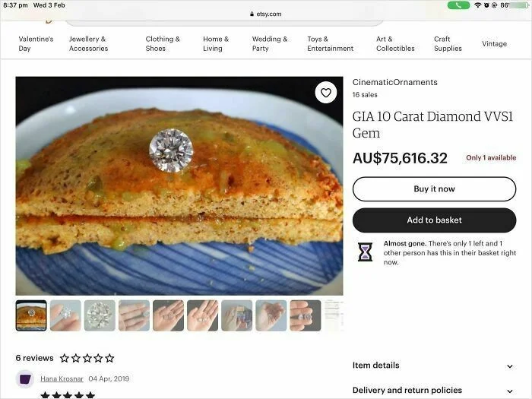
Task: Favourite the item with the heart icon
Action: tap(326, 93)
